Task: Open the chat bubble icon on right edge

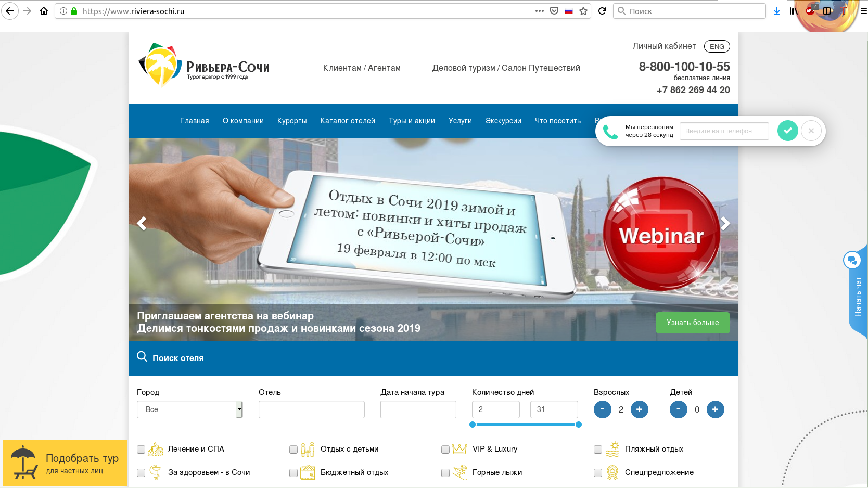Action: pyautogui.click(x=852, y=260)
